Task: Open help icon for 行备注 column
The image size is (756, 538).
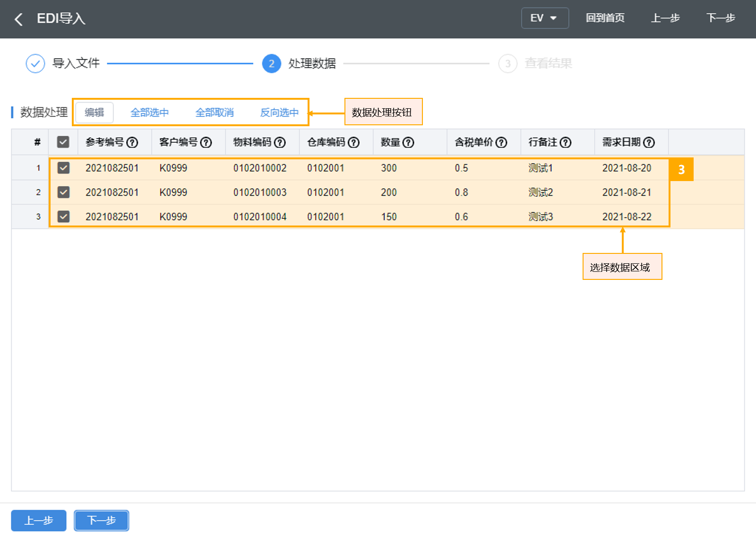Action: coord(566,142)
